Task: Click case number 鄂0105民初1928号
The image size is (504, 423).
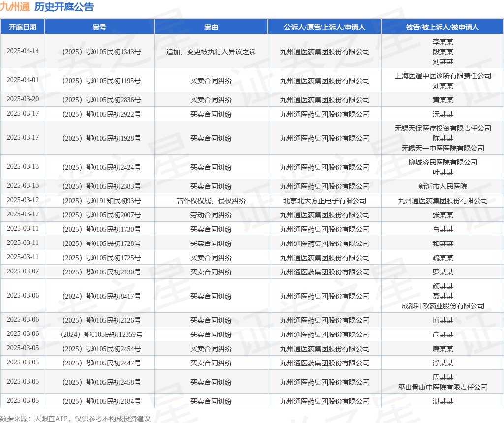Action: [x=101, y=138]
